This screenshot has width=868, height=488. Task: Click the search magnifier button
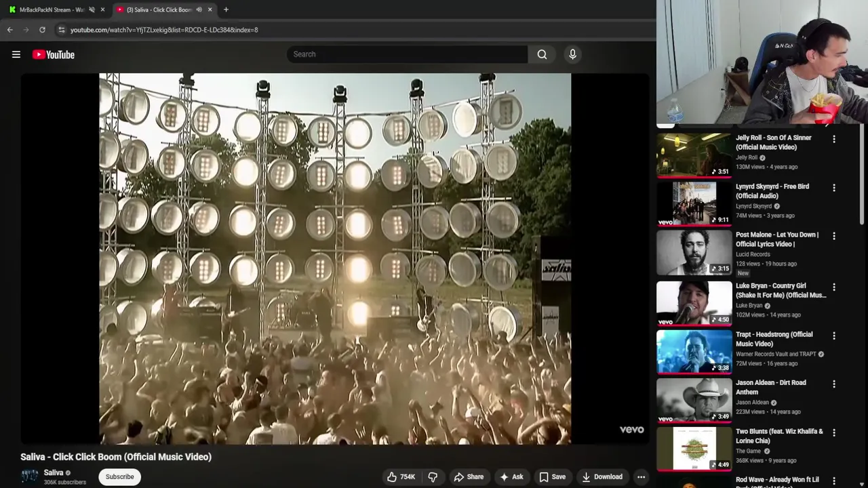(542, 54)
